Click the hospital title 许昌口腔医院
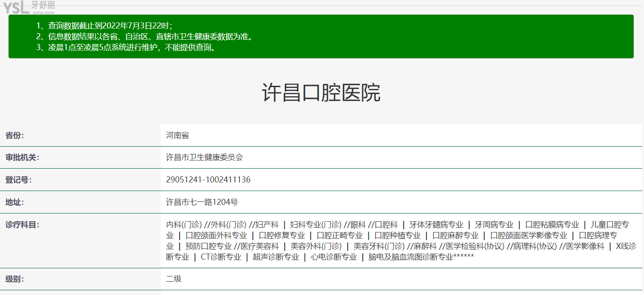The height and width of the screenshot is (295, 644). (x=321, y=93)
